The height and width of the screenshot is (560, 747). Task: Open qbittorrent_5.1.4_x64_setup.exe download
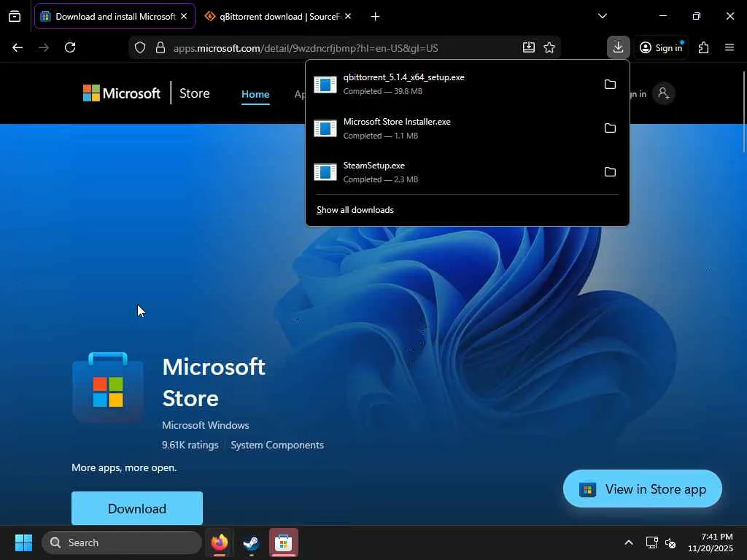coord(452,85)
